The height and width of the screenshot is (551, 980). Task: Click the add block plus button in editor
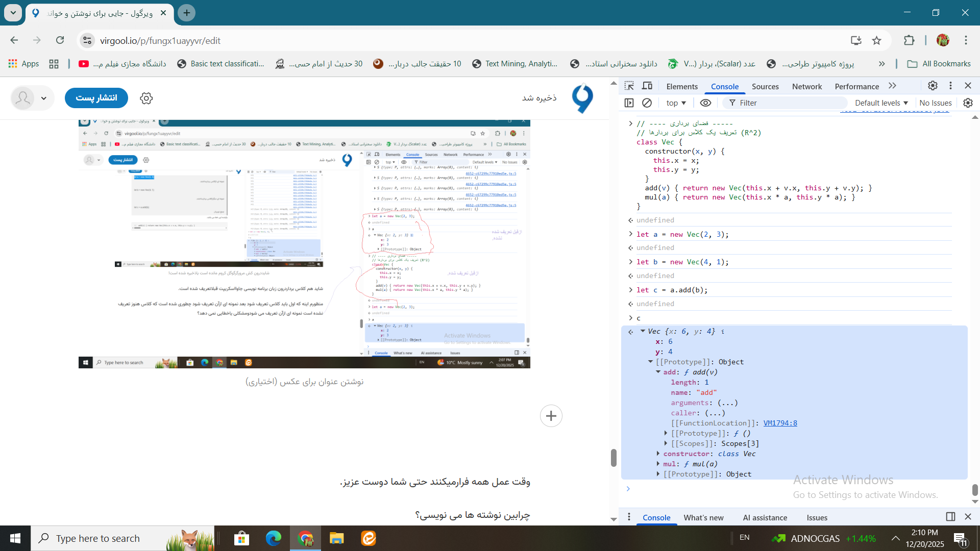pyautogui.click(x=551, y=416)
